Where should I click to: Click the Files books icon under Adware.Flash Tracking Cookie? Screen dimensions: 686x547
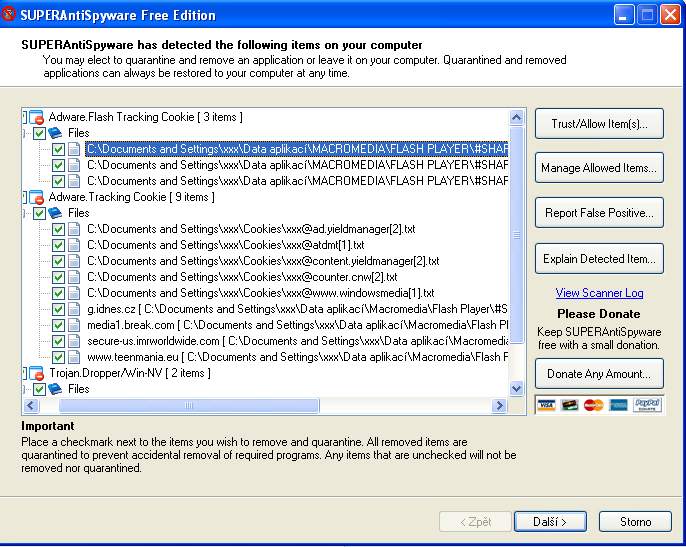pyautogui.click(x=55, y=133)
